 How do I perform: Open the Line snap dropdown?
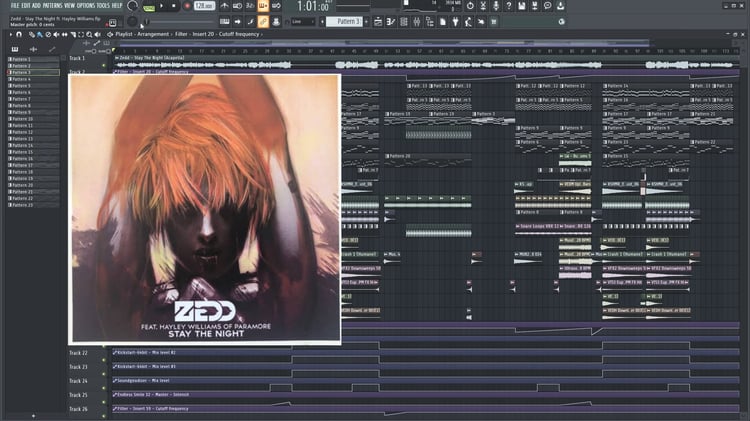pos(303,22)
